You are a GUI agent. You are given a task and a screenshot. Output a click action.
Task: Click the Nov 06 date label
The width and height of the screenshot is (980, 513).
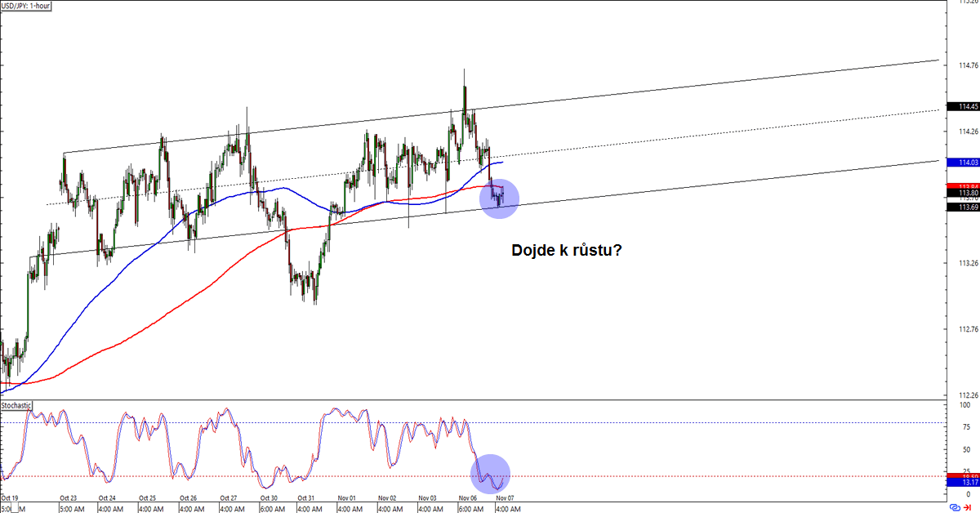(x=468, y=497)
